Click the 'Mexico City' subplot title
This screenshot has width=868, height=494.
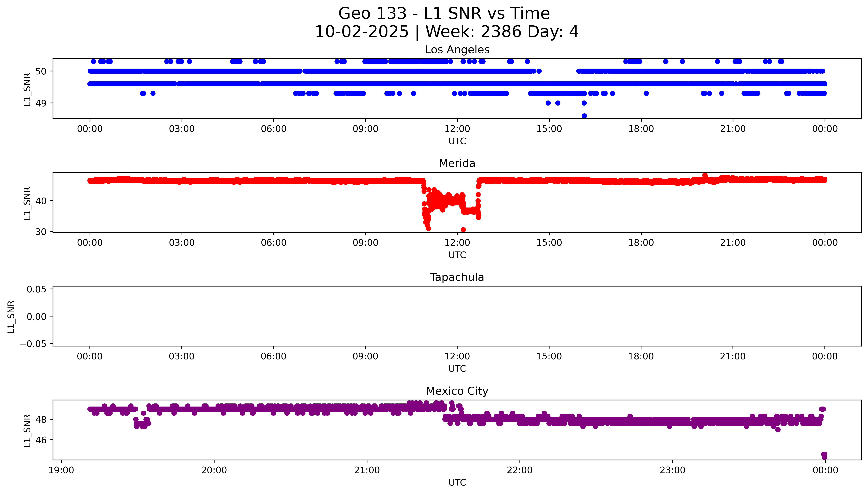point(457,391)
